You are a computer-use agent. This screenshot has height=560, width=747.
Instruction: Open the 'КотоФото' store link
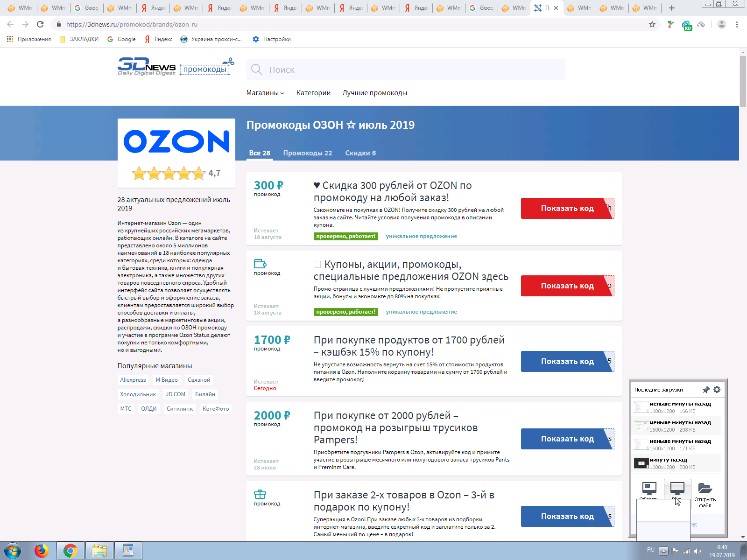[216, 409]
